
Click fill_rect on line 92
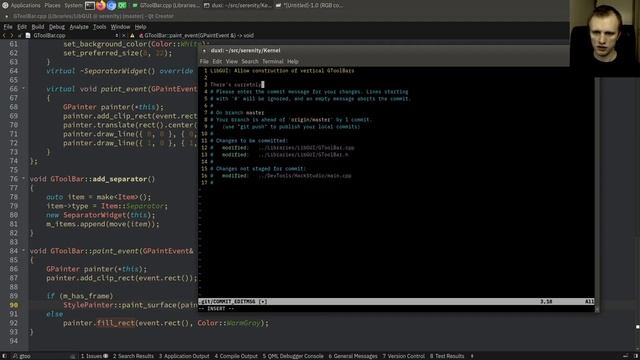point(116,323)
